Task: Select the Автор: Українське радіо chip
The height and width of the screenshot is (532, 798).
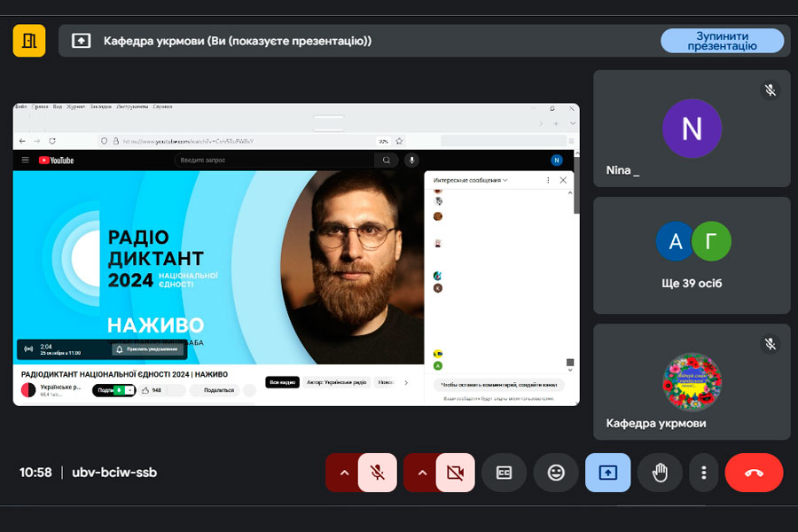Action: coord(336,382)
